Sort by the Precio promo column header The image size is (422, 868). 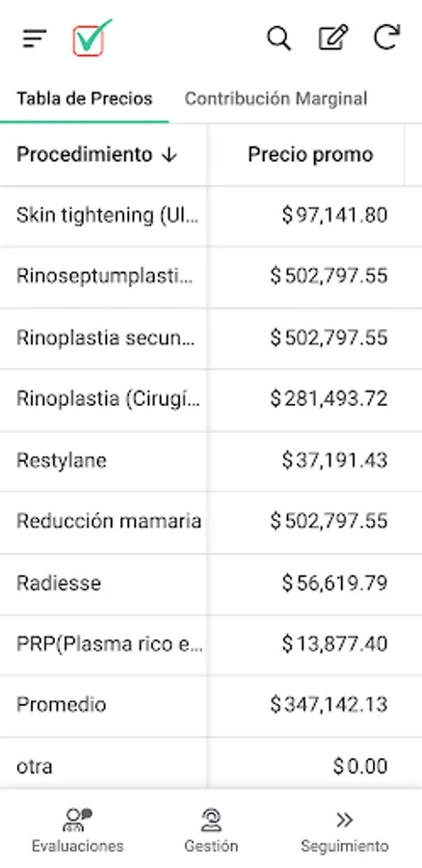tap(310, 154)
